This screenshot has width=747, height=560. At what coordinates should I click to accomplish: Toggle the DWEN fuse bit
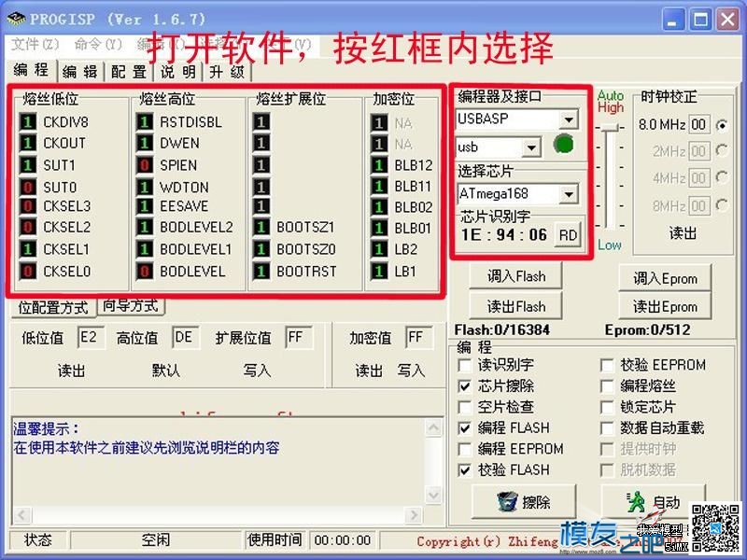click(145, 143)
